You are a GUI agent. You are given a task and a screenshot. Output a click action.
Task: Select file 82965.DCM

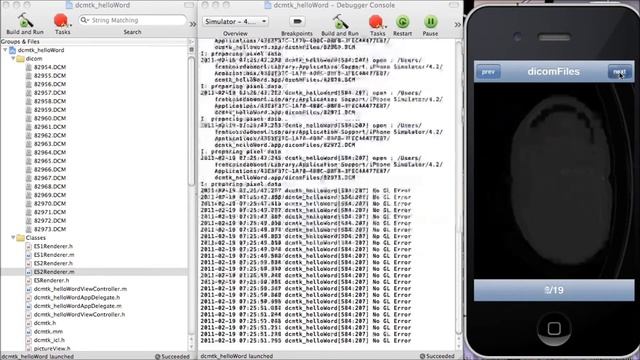(x=50, y=161)
